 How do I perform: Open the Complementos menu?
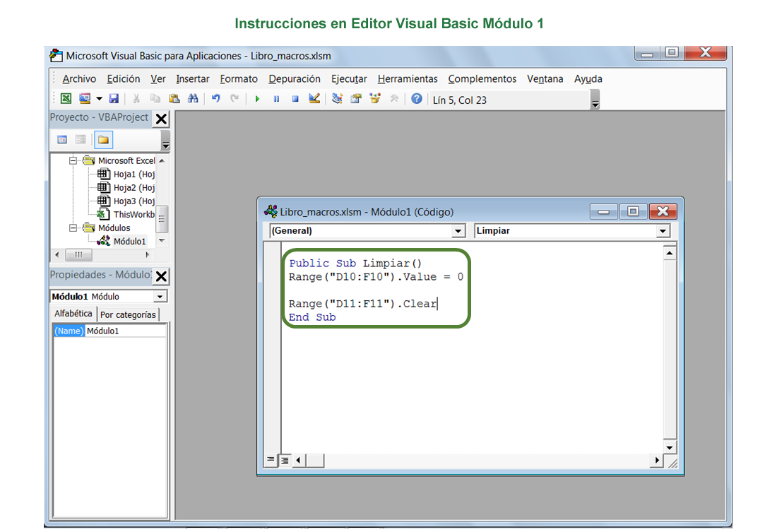tap(482, 79)
